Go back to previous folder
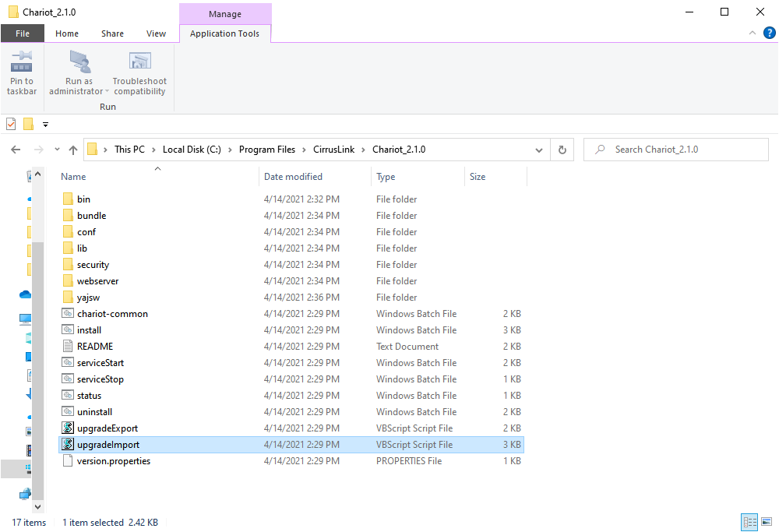Viewport: 779px width, 532px height. tap(16, 150)
